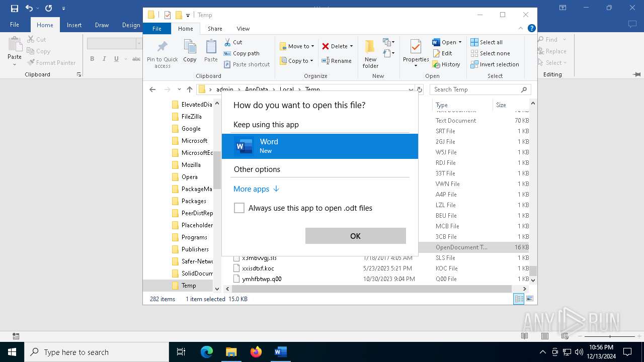Click New folder icon

pyautogui.click(x=370, y=47)
